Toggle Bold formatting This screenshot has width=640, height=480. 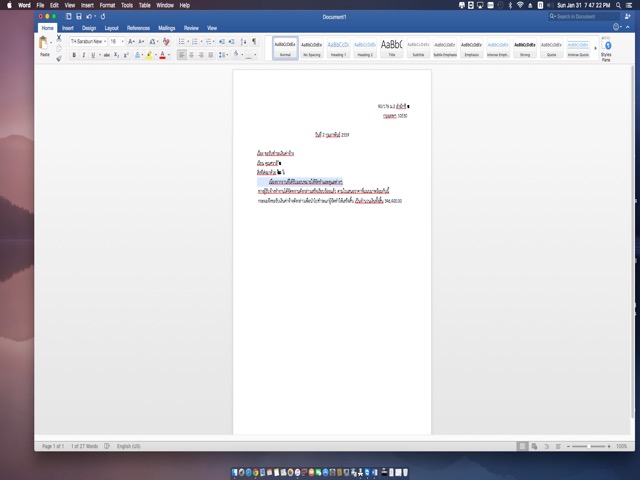(73, 55)
